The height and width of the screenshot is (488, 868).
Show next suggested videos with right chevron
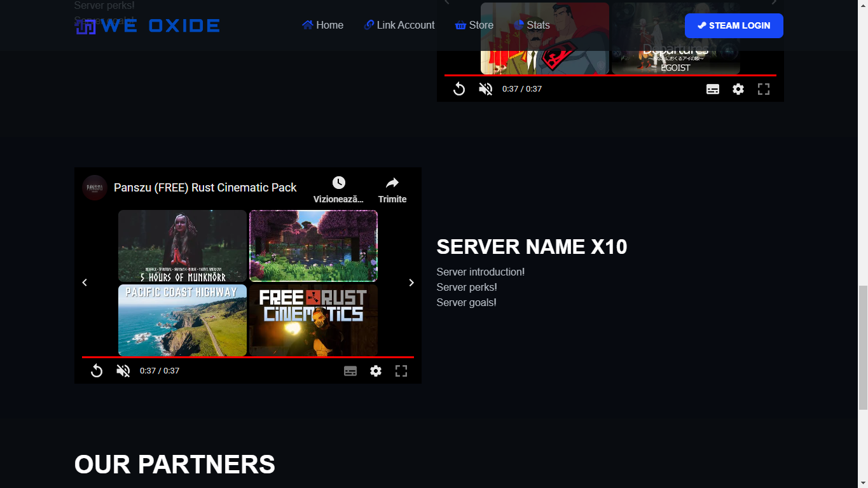pyautogui.click(x=411, y=282)
